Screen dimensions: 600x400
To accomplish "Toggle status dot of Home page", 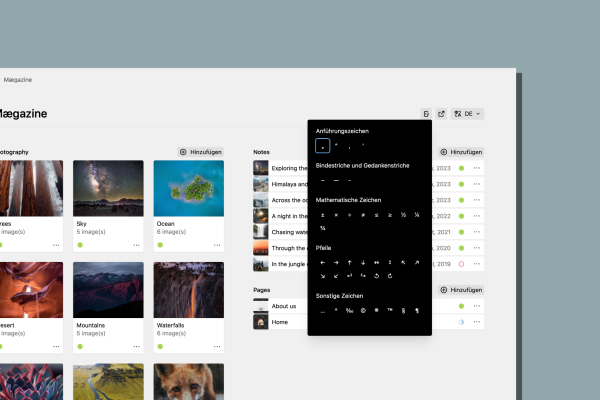I will [461, 322].
